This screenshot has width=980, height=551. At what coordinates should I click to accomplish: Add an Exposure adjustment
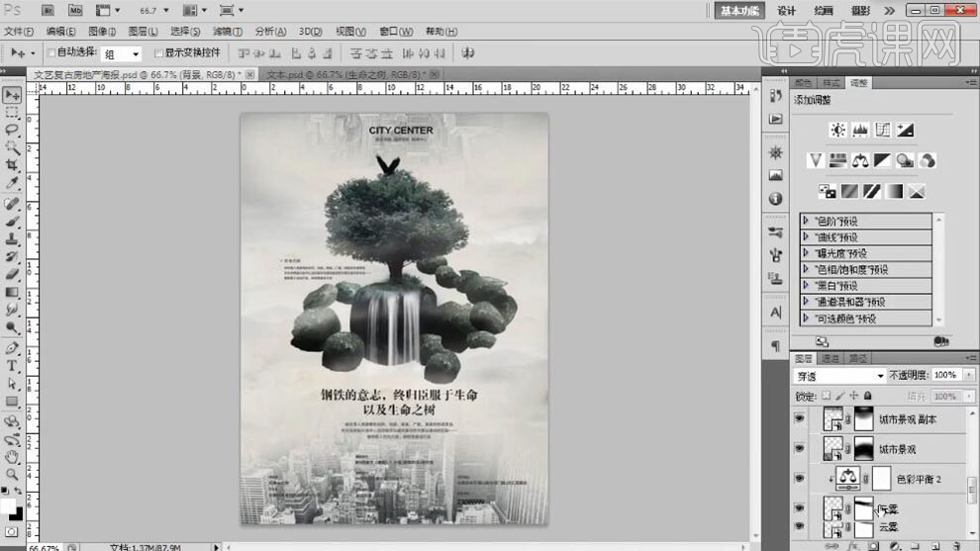905,130
